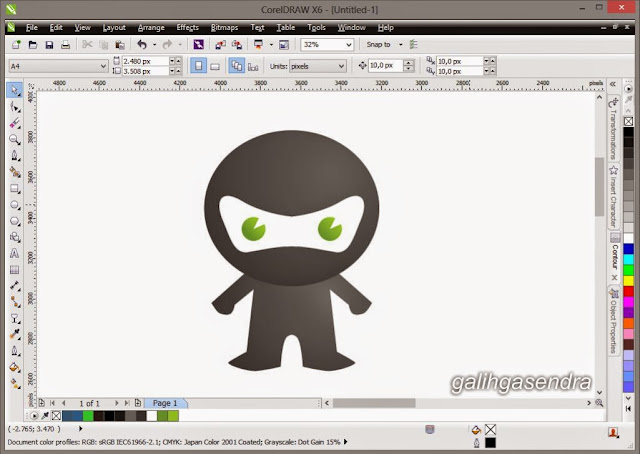
Task: Go to the first page
Action: [x=52, y=403]
